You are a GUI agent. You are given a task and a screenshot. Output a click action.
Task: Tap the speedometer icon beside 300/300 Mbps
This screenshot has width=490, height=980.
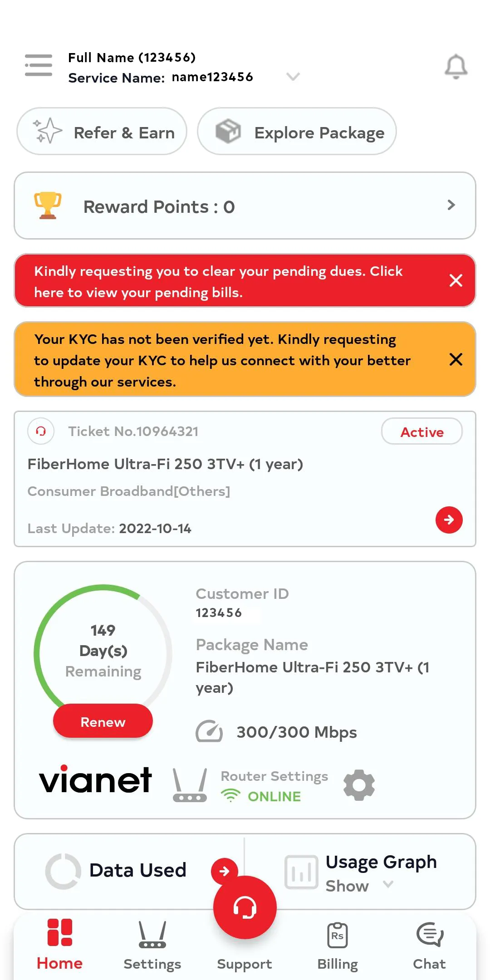pos(209,731)
